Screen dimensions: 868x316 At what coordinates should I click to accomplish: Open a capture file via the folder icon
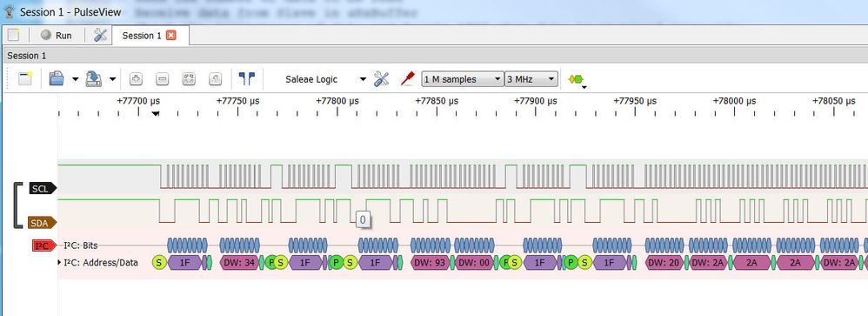(x=57, y=78)
